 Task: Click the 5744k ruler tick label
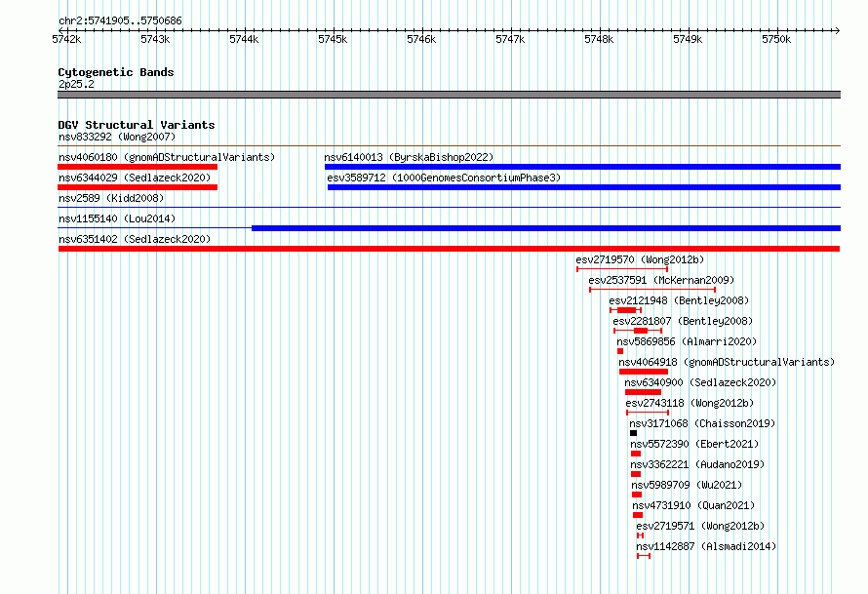[x=244, y=39]
